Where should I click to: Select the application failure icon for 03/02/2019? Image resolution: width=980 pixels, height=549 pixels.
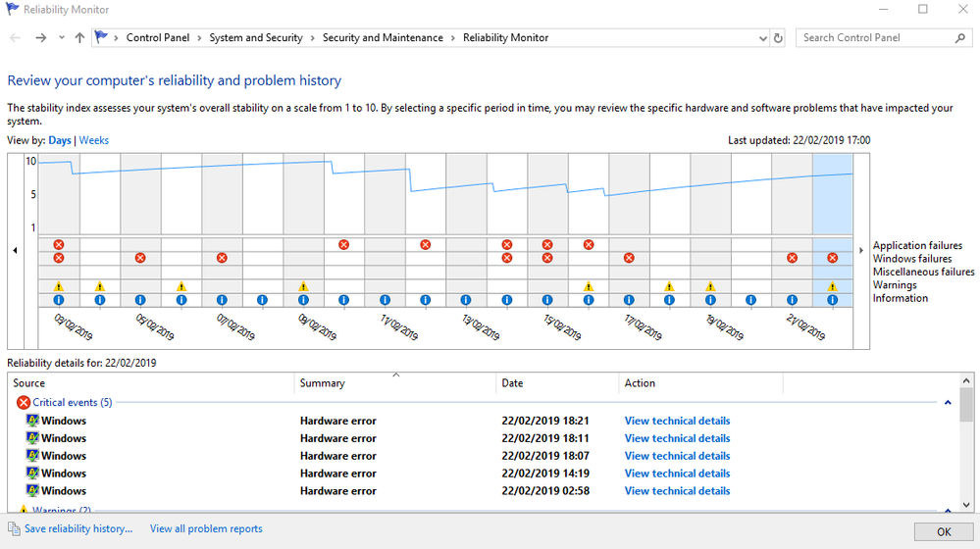(59, 245)
